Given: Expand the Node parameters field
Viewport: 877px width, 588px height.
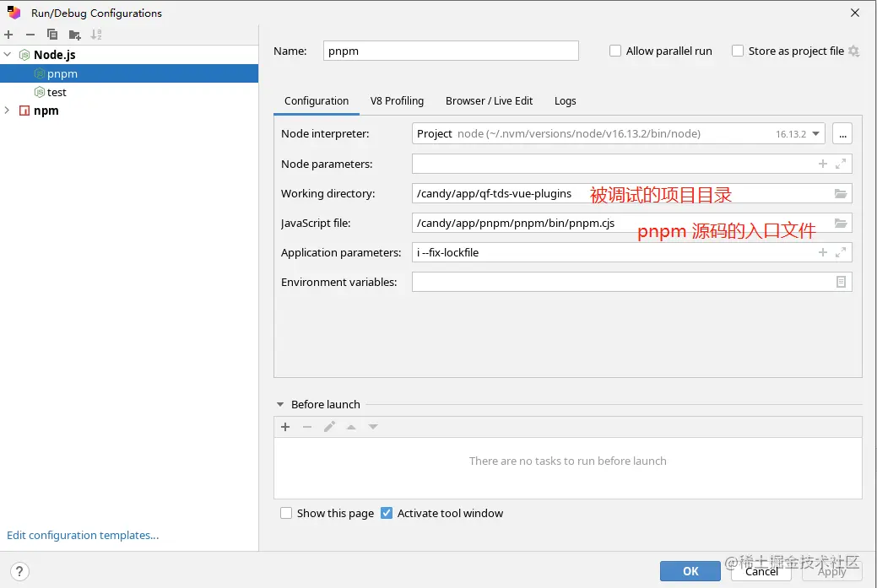Looking at the screenshot, I should [841, 164].
